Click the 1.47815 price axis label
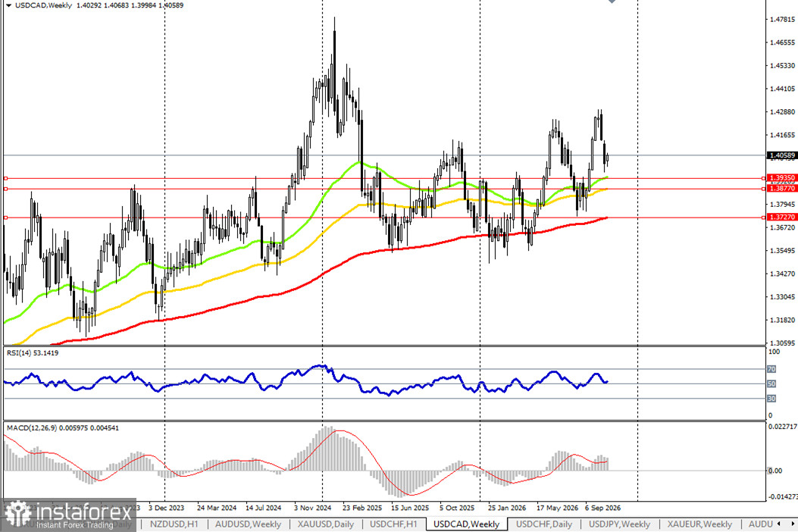 click(x=782, y=20)
